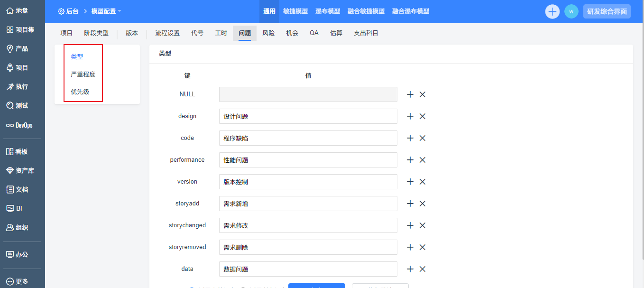Open the 模型配置 dropdown in the breadcrumb

[106, 11]
